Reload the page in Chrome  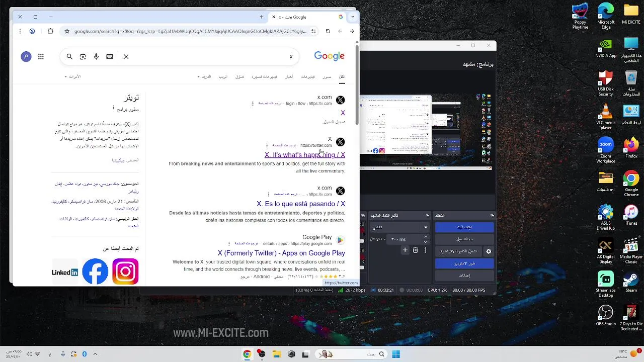pos(328,31)
